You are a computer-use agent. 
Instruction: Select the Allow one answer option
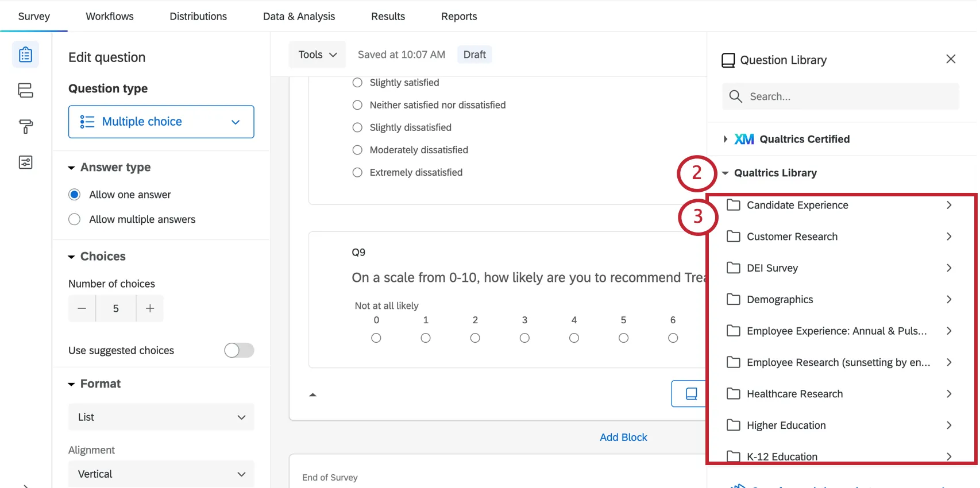coord(74,195)
